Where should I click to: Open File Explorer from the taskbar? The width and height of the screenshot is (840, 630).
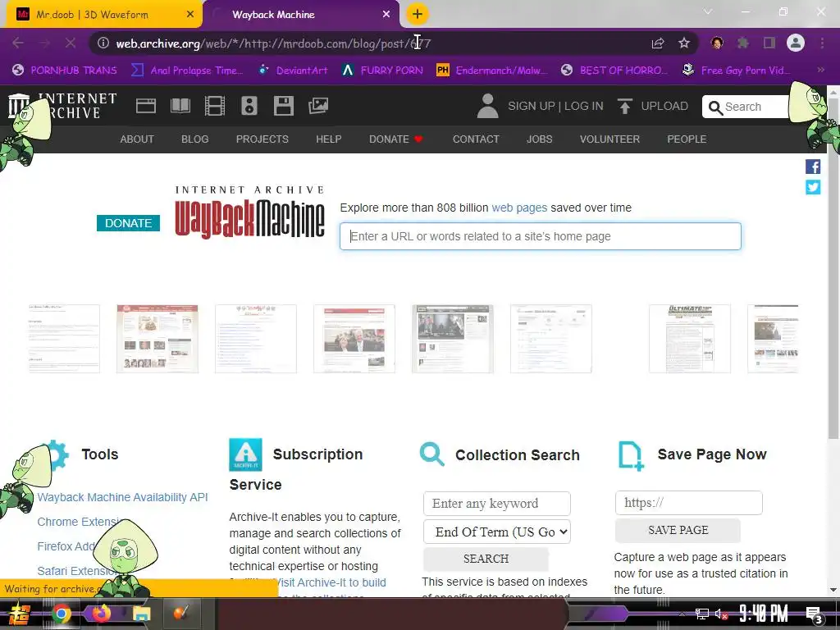click(x=141, y=614)
